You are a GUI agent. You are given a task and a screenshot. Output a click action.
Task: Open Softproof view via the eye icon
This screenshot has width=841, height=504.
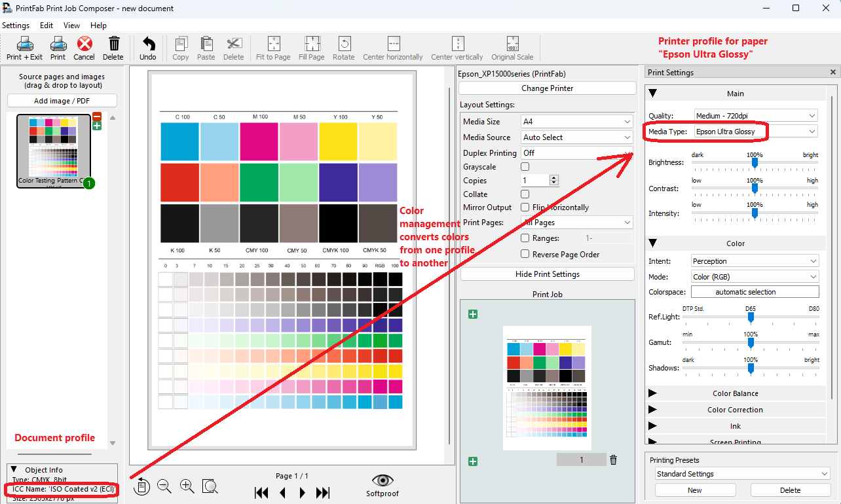(x=382, y=480)
